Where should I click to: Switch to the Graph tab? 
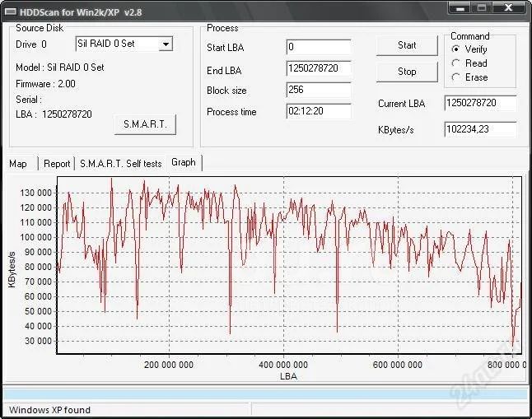184,162
